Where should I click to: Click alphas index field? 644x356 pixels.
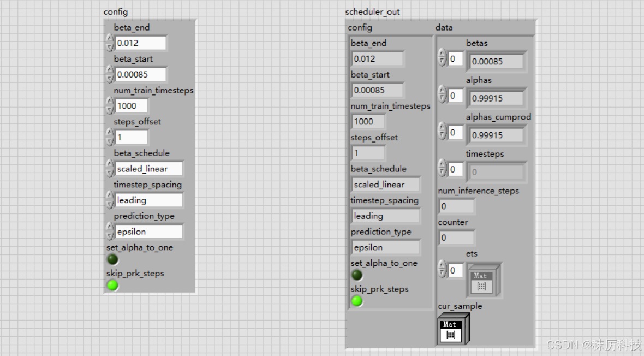[x=456, y=96]
